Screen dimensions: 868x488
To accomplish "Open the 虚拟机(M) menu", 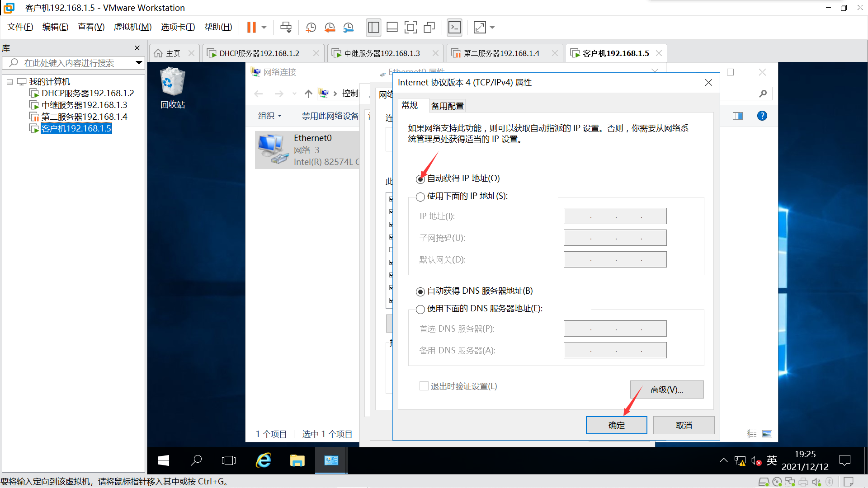I will coord(132,27).
